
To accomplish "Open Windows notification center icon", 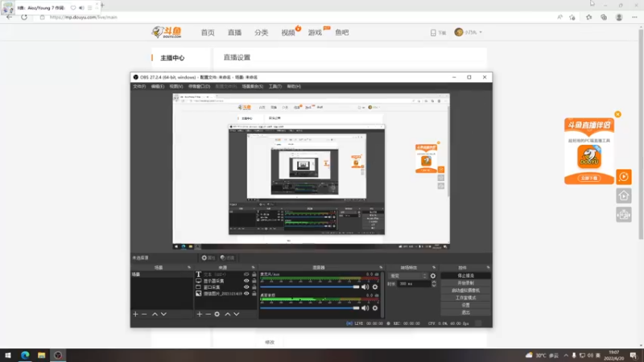I will pos(634,355).
